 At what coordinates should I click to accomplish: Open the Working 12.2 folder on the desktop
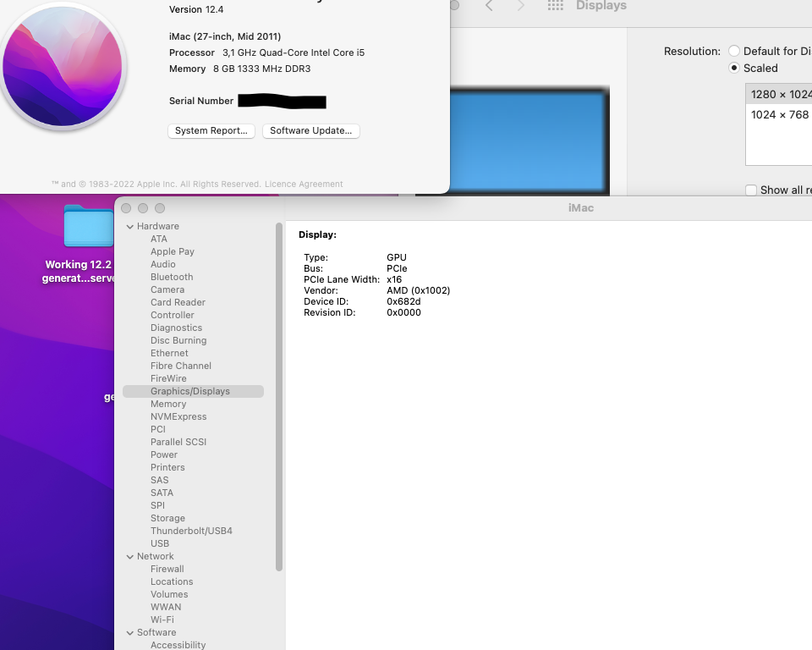[x=88, y=227]
